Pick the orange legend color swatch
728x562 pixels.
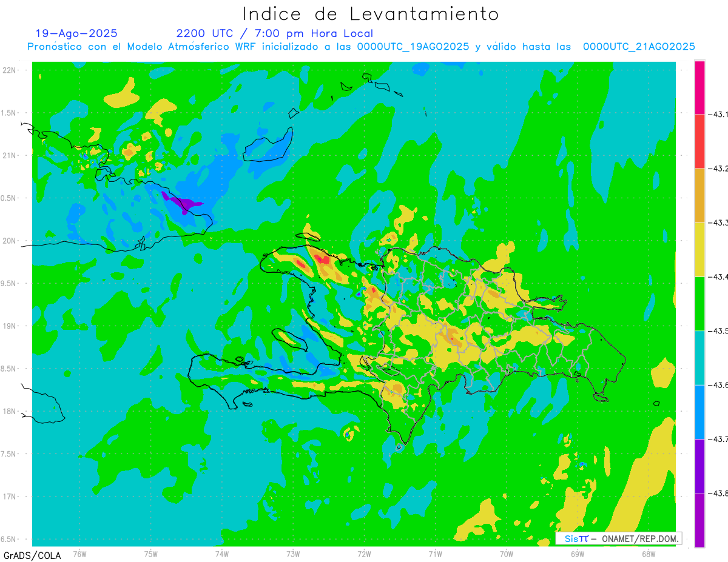coord(699,195)
